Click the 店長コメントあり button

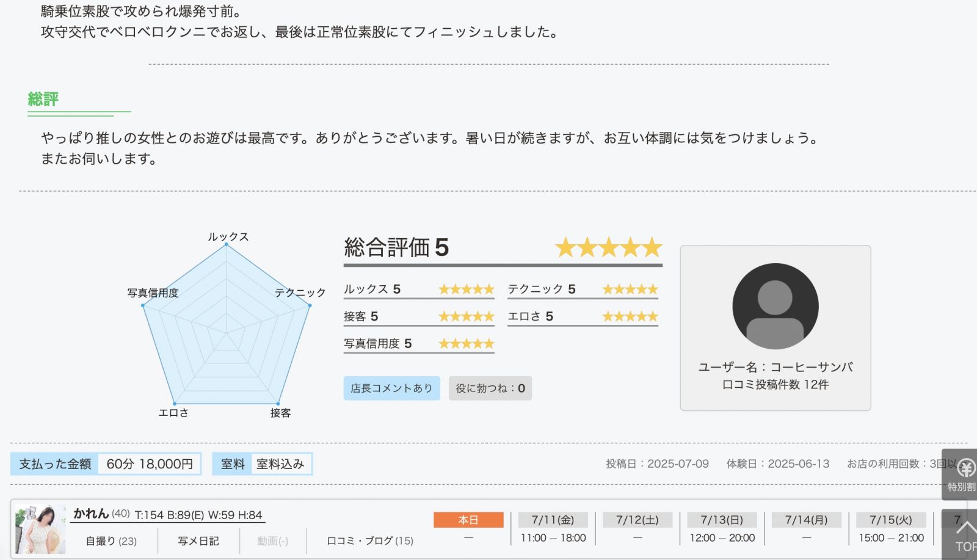click(x=391, y=388)
